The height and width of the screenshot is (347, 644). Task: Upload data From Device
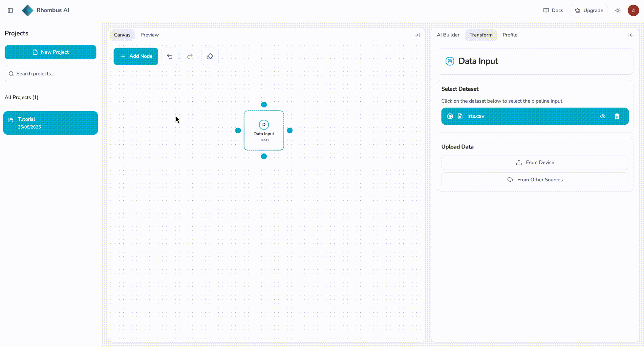coord(535,163)
